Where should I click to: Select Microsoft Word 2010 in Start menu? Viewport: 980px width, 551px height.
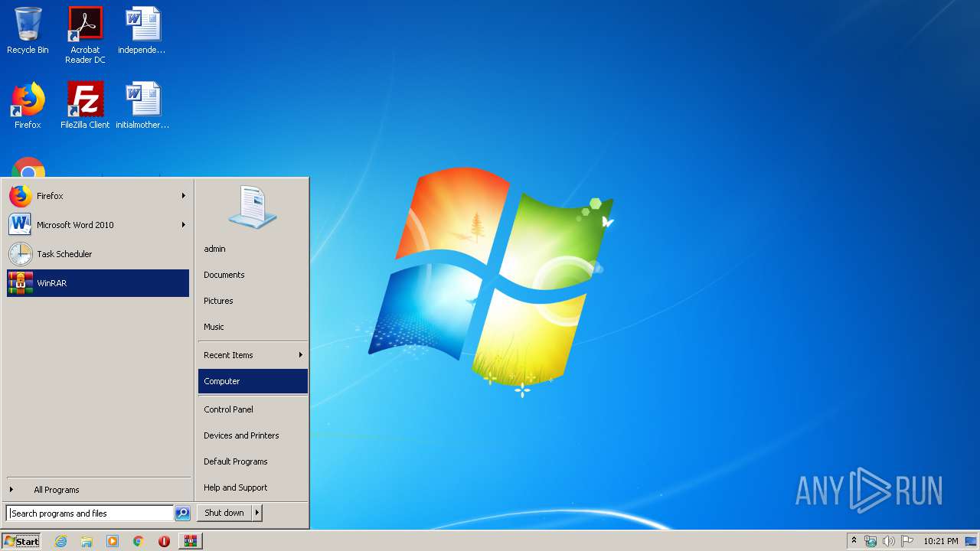pyautogui.click(x=97, y=225)
